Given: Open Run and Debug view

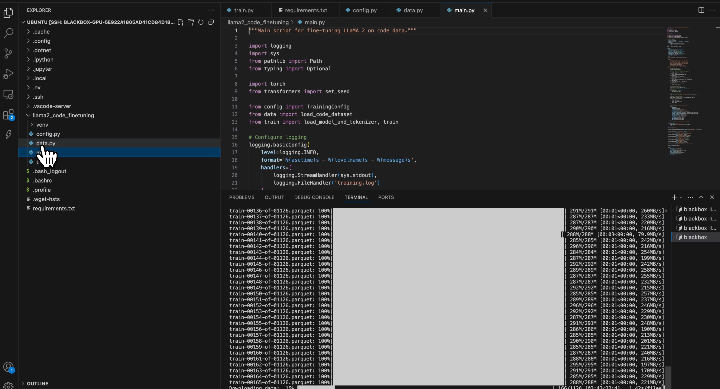Looking at the screenshot, I should [x=8, y=74].
